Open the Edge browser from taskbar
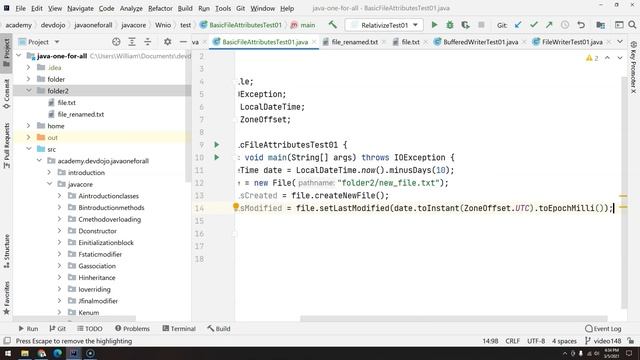The height and width of the screenshot is (360, 640). coord(58,353)
